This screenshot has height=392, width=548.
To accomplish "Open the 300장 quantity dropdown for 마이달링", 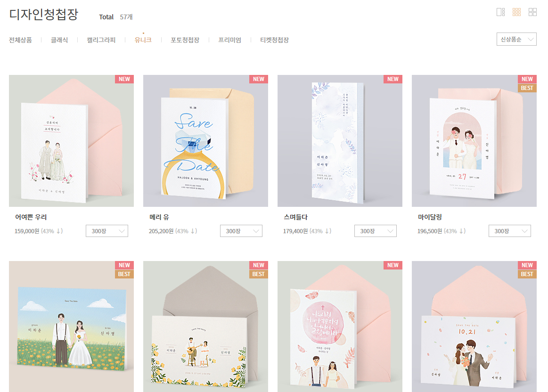I will [x=509, y=231].
